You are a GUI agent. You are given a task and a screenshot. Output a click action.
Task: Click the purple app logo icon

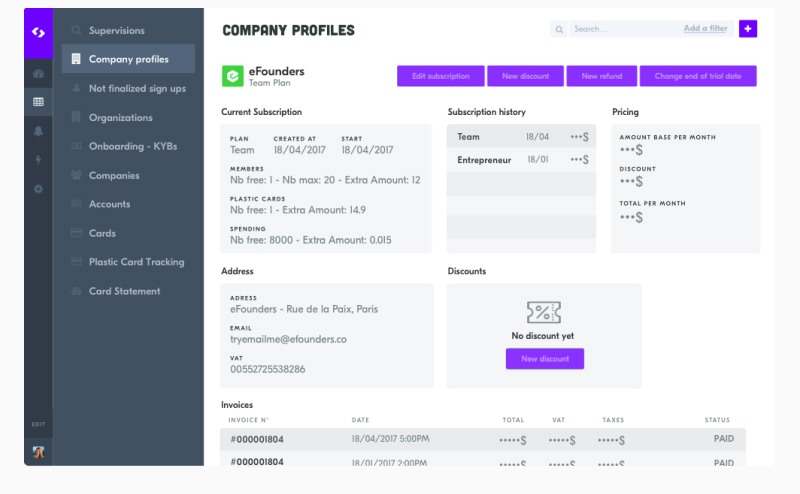(x=38, y=33)
